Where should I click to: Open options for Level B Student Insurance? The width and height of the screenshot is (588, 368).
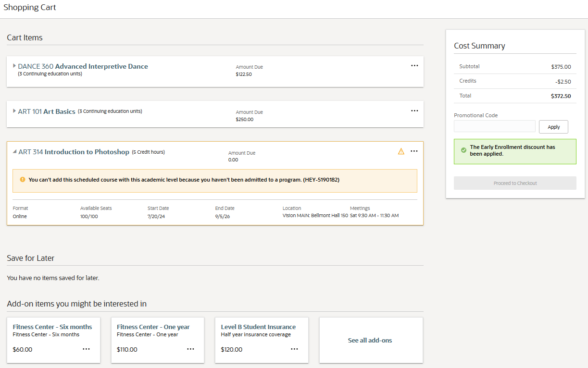pyautogui.click(x=294, y=349)
